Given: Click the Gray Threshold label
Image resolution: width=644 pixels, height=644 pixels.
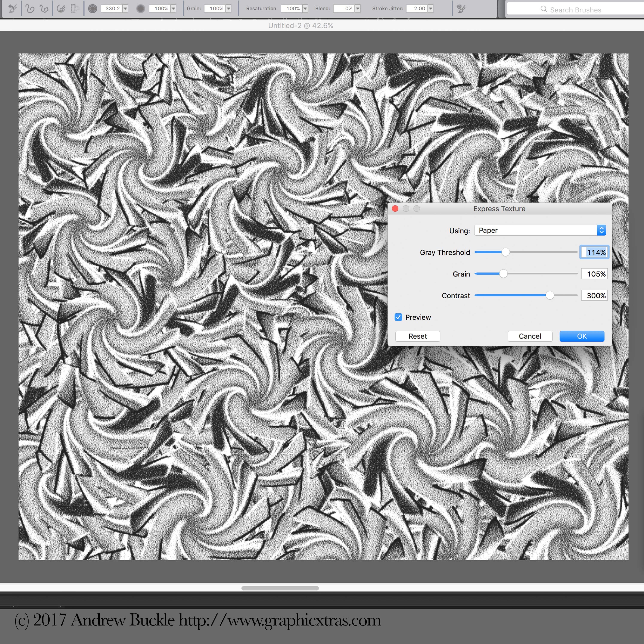Looking at the screenshot, I should pyautogui.click(x=445, y=253).
